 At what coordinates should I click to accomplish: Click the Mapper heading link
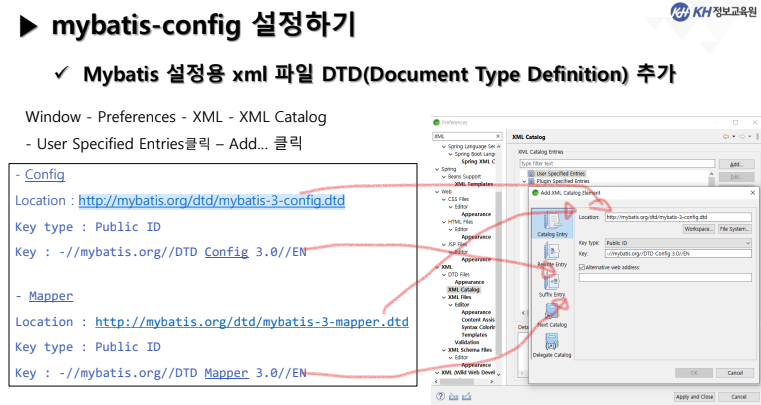[51, 296]
